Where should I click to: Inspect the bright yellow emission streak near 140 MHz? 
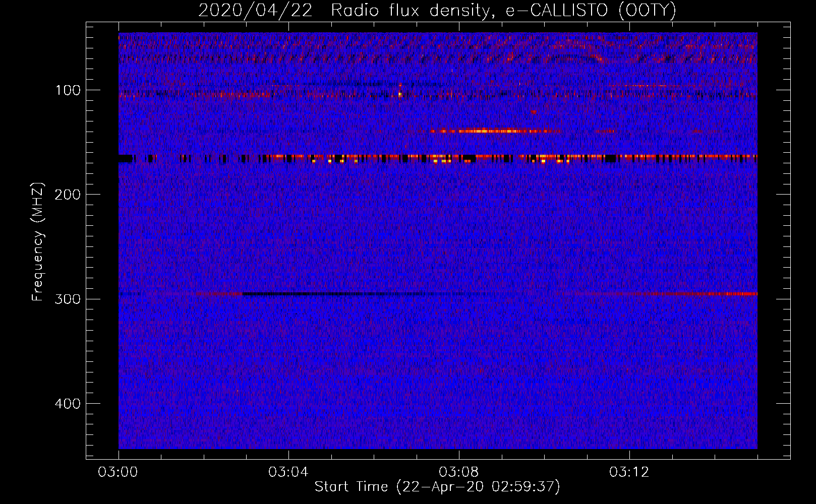tap(497, 131)
